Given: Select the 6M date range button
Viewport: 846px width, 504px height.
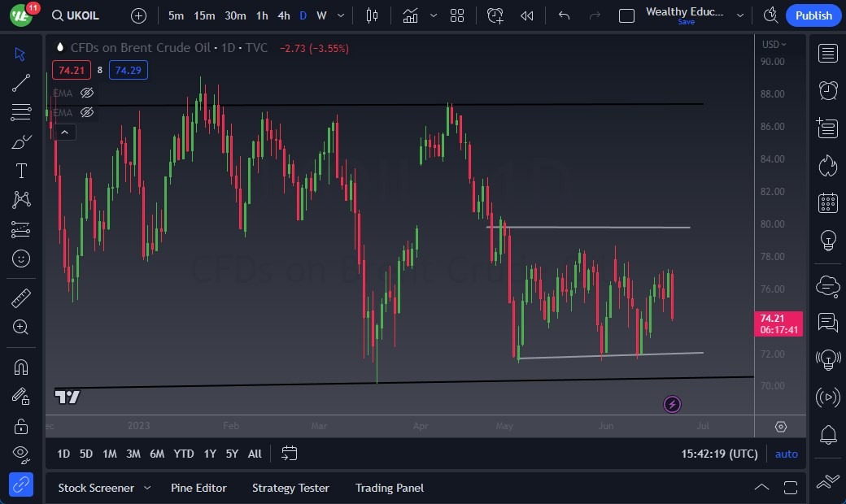Looking at the screenshot, I should coord(157,454).
